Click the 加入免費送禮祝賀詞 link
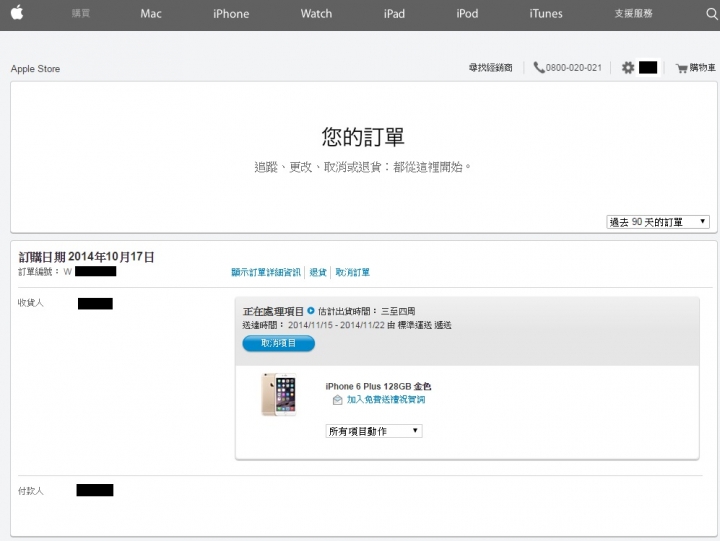720x541 pixels. pos(386,400)
